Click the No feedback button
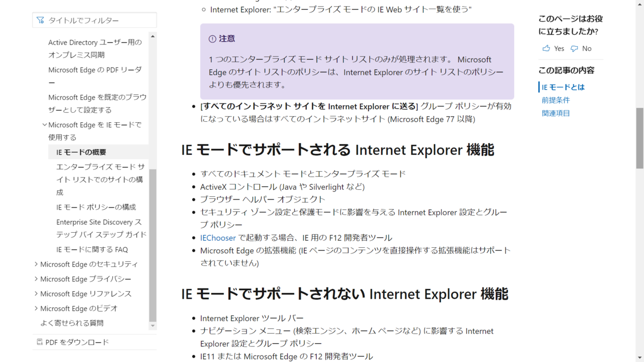Screen dimensions: 644x362 click(x=581, y=48)
